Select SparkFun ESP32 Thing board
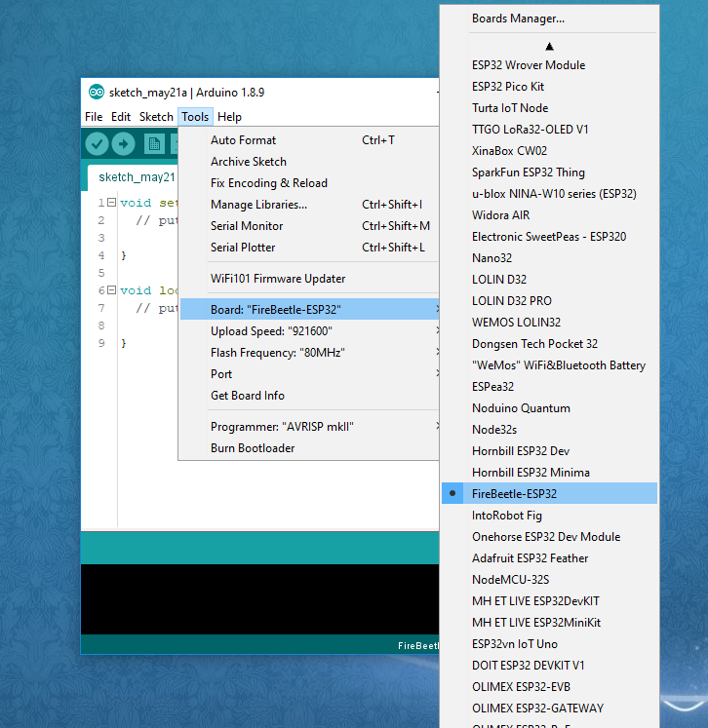 [x=550, y=172]
